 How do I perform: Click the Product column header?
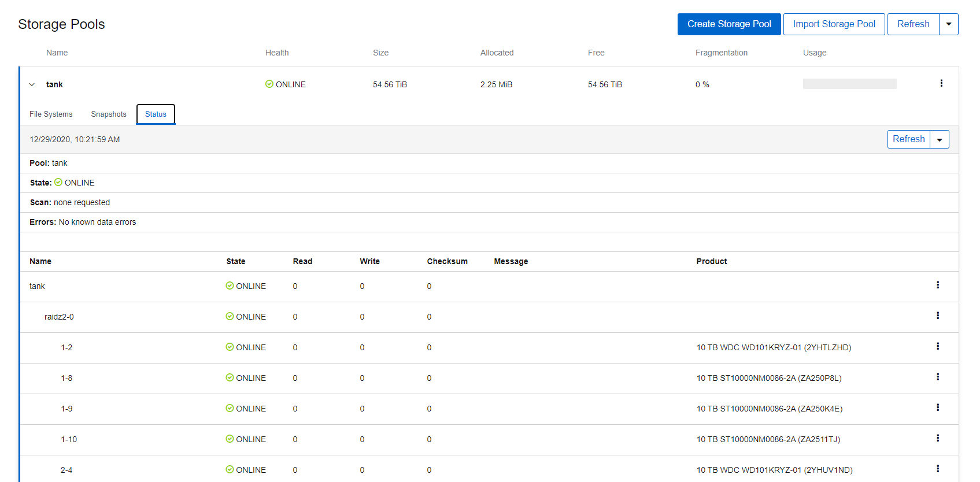click(711, 261)
